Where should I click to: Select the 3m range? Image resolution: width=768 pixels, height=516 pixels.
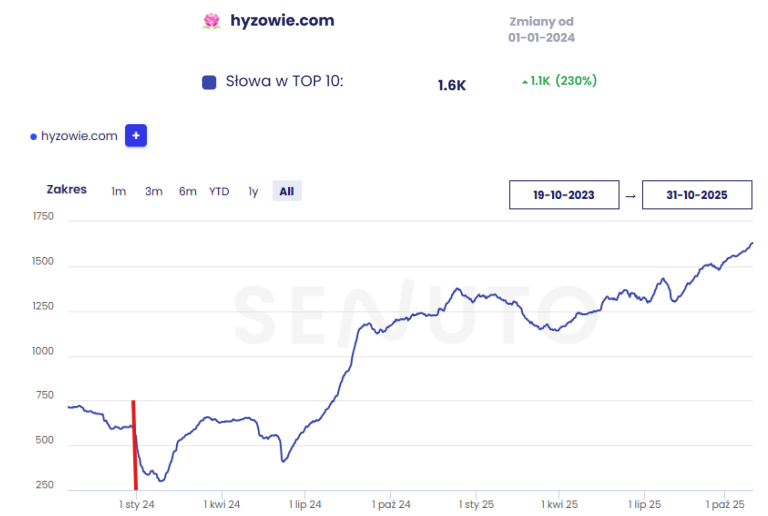click(153, 191)
